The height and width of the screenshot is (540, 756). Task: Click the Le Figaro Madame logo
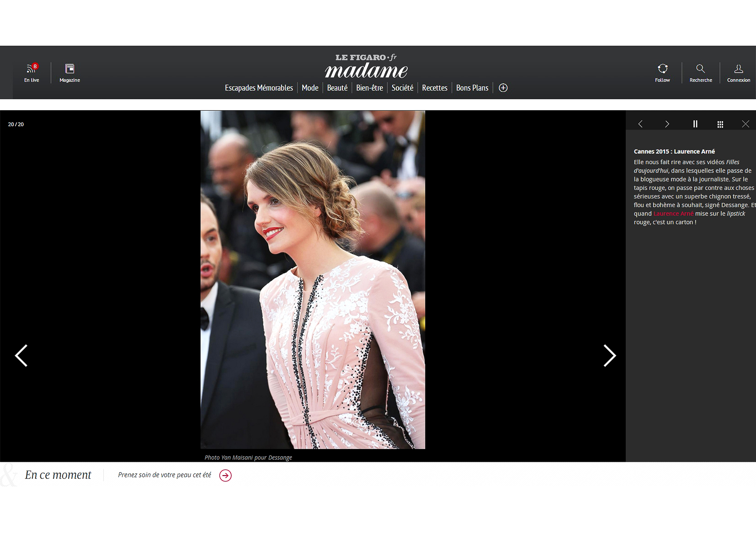(366, 67)
